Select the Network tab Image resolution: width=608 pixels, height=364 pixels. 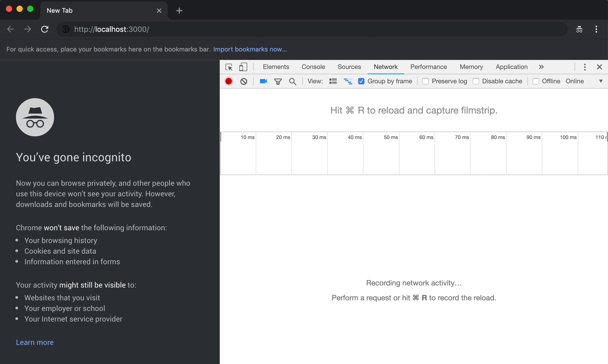[x=386, y=67]
